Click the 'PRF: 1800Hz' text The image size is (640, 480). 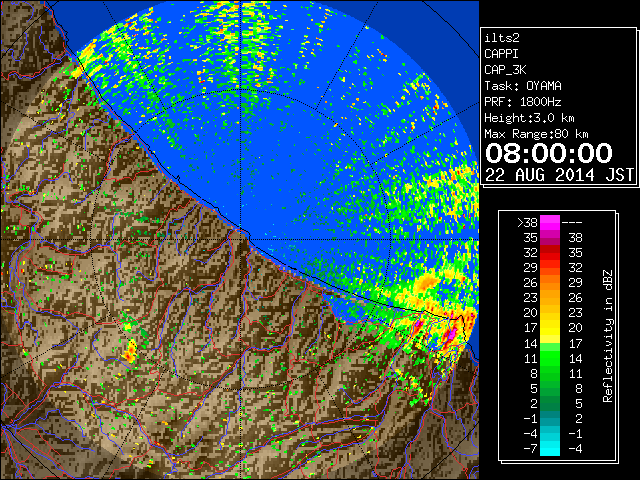click(523, 102)
